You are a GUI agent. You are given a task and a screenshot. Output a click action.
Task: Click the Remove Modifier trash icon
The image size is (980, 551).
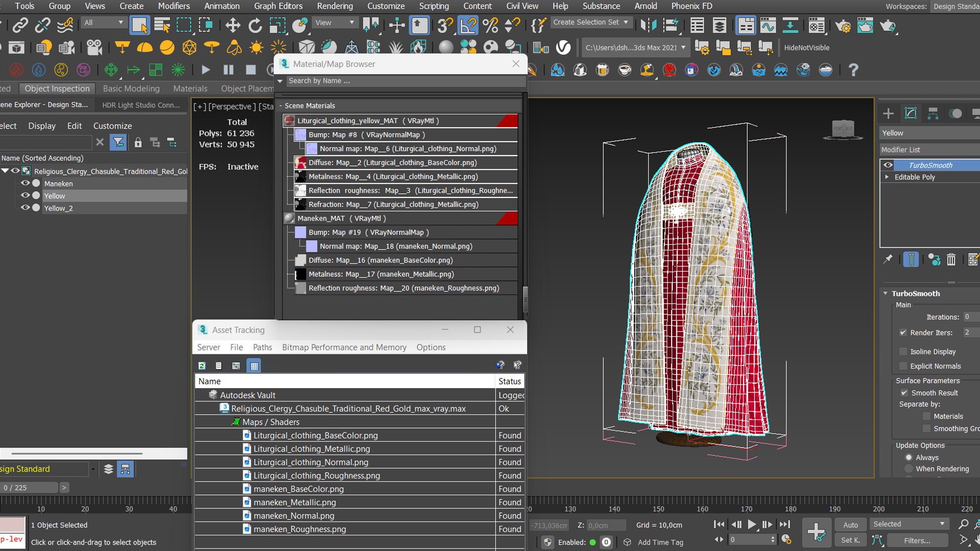(x=951, y=260)
